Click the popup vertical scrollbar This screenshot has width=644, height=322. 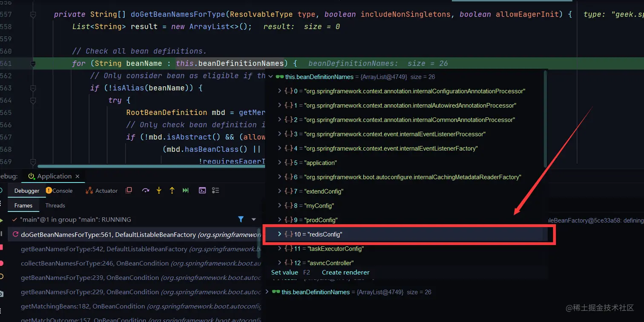click(545, 119)
